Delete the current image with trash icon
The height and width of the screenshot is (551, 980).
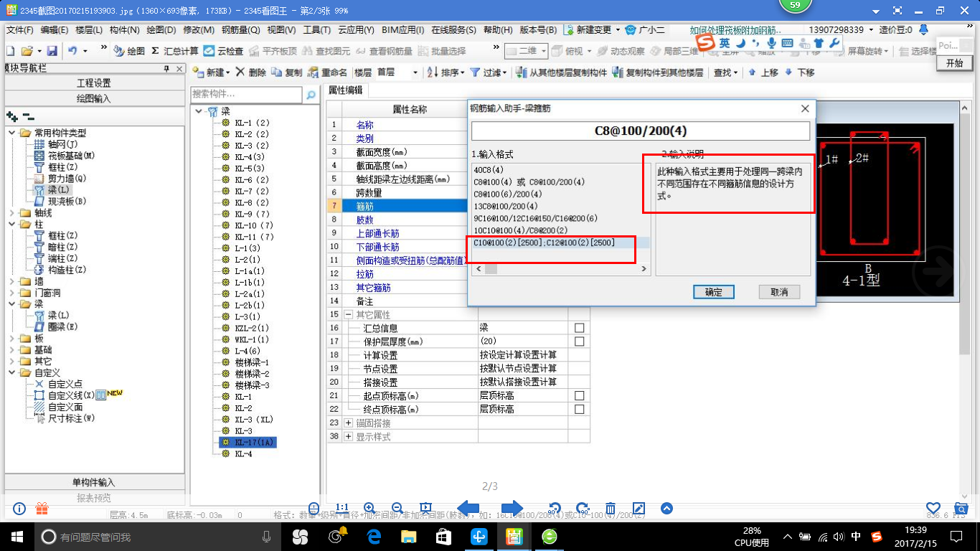[x=611, y=508]
